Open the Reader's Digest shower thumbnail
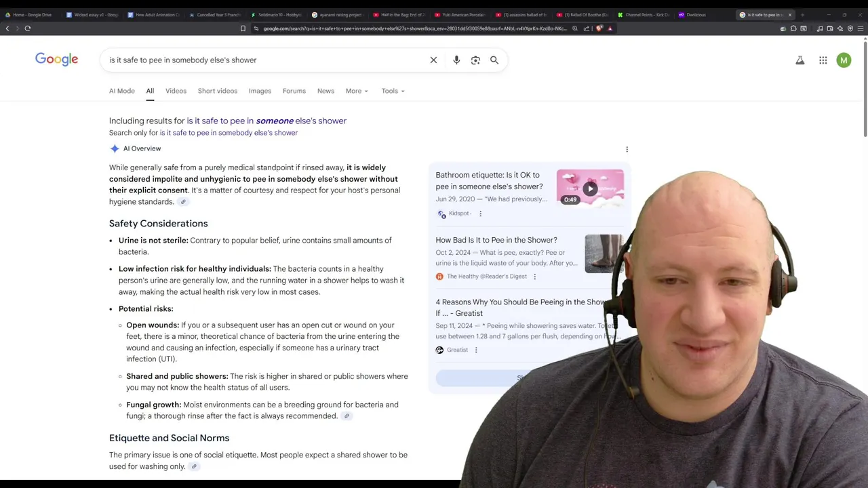Image resolution: width=868 pixels, height=488 pixels. tap(604, 253)
